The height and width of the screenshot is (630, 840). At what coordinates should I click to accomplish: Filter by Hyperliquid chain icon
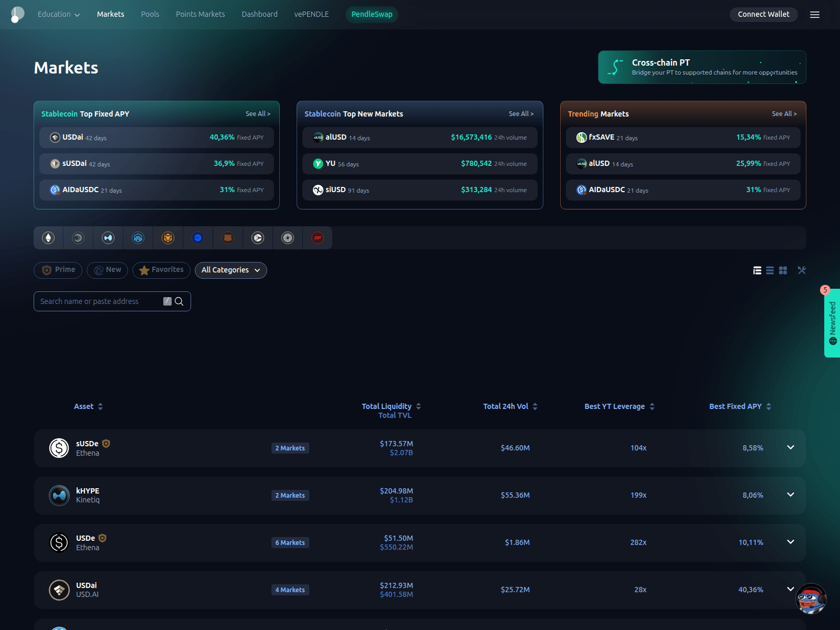pos(108,238)
